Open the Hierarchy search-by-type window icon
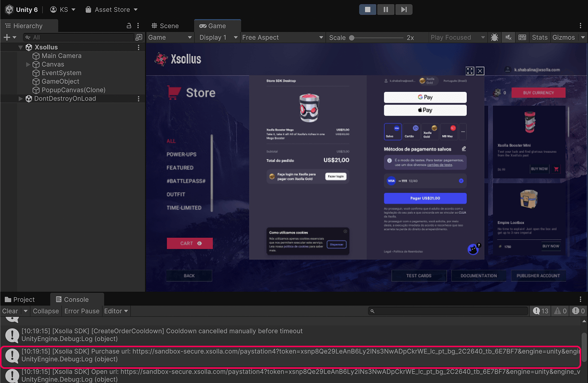This screenshot has height=383, width=588. [x=139, y=37]
